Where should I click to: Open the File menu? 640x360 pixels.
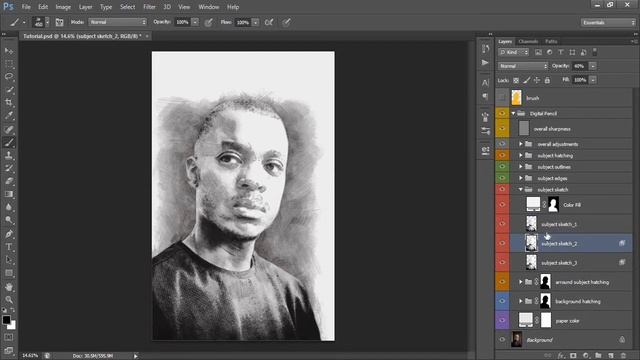click(x=26, y=7)
